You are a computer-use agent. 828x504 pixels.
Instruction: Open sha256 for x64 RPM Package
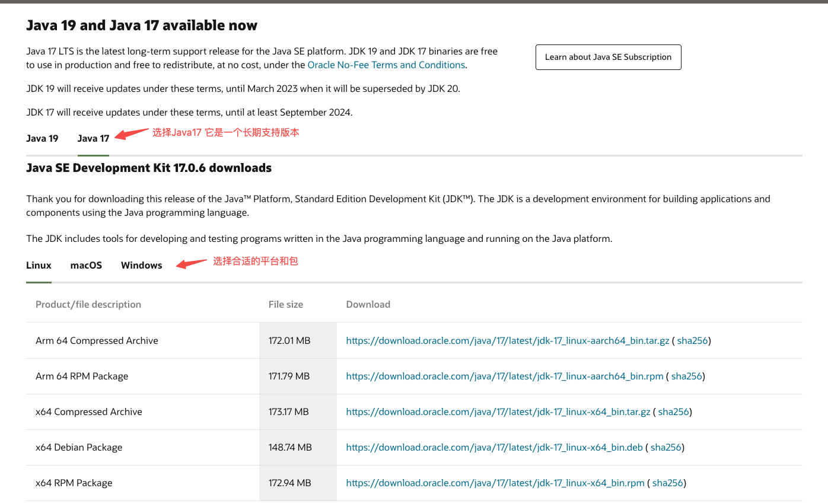tap(668, 483)
